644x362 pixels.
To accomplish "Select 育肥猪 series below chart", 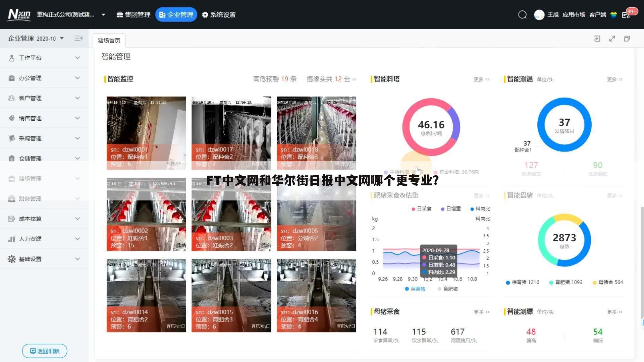I will [447, 289].
